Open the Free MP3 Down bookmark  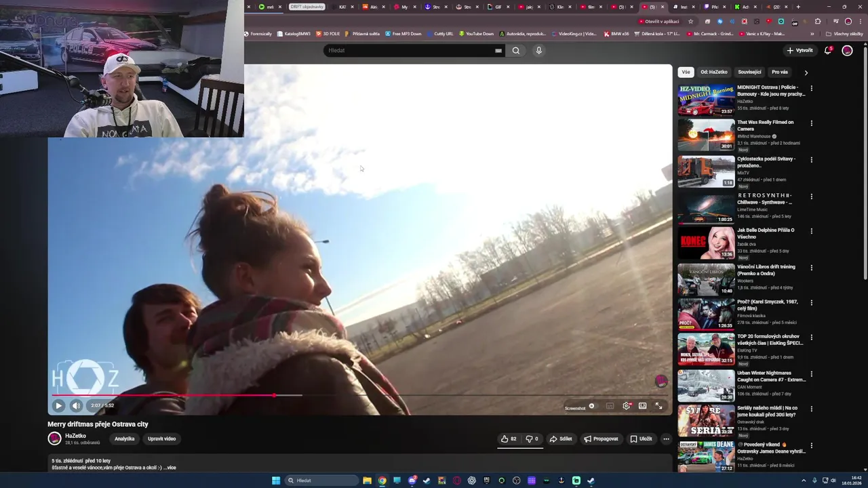coord(403,34)
